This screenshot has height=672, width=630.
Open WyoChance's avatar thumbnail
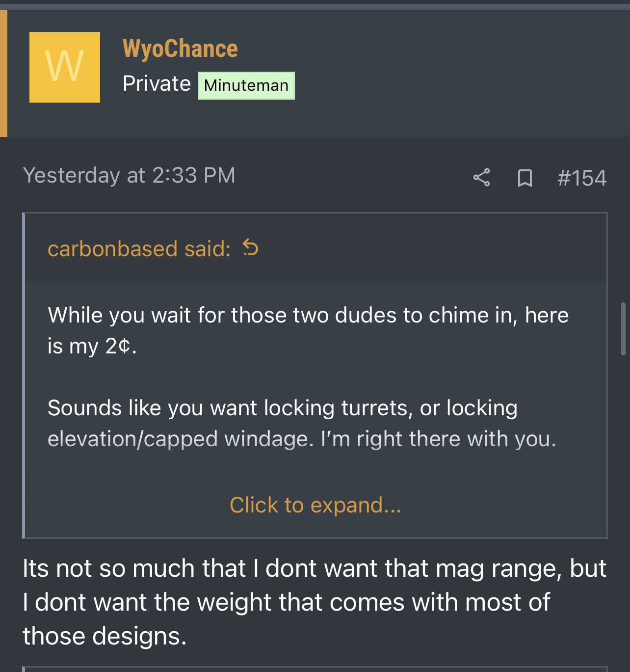tap(65, 67)
